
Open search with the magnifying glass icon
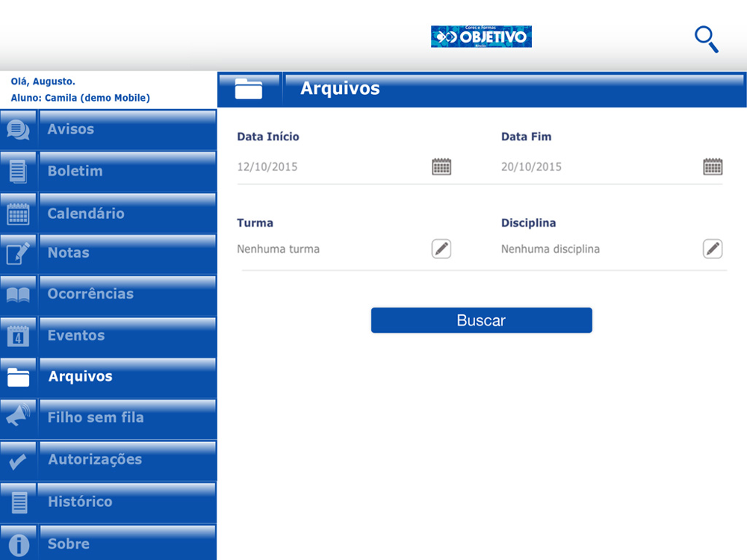[x=707, y=39]
